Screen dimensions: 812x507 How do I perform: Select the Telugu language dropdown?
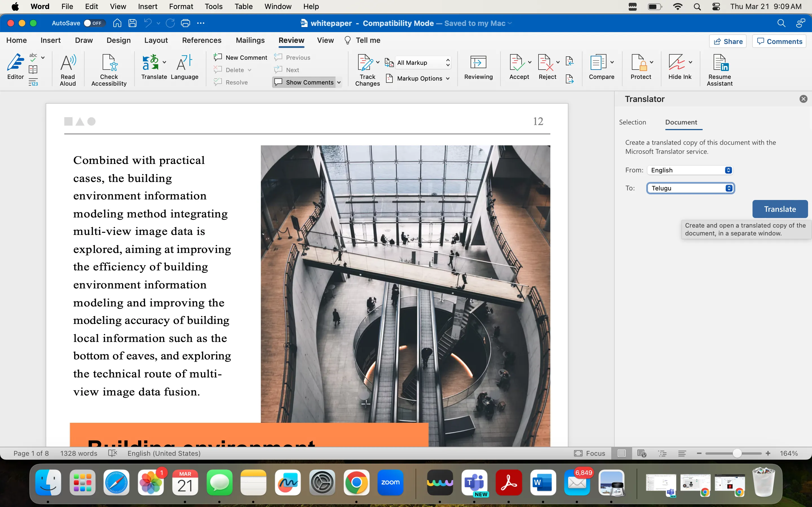[x=690, y=188]
